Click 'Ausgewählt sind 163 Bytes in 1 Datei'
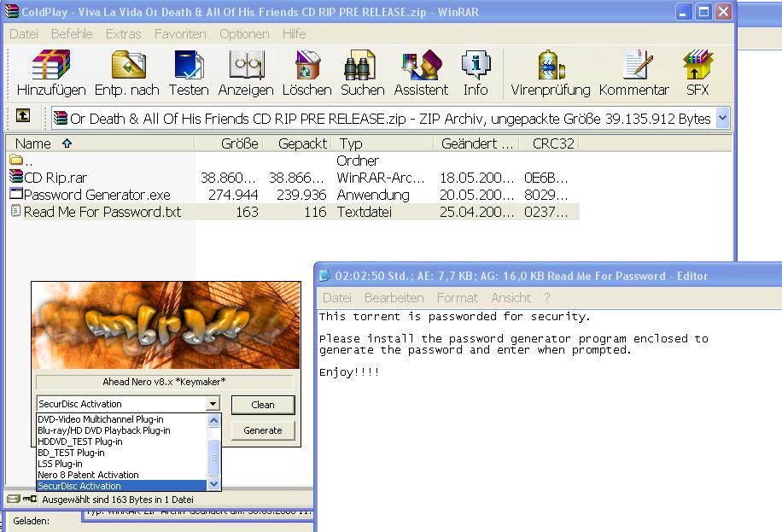Viewport: 782px width, 532px height. point(118,499)
